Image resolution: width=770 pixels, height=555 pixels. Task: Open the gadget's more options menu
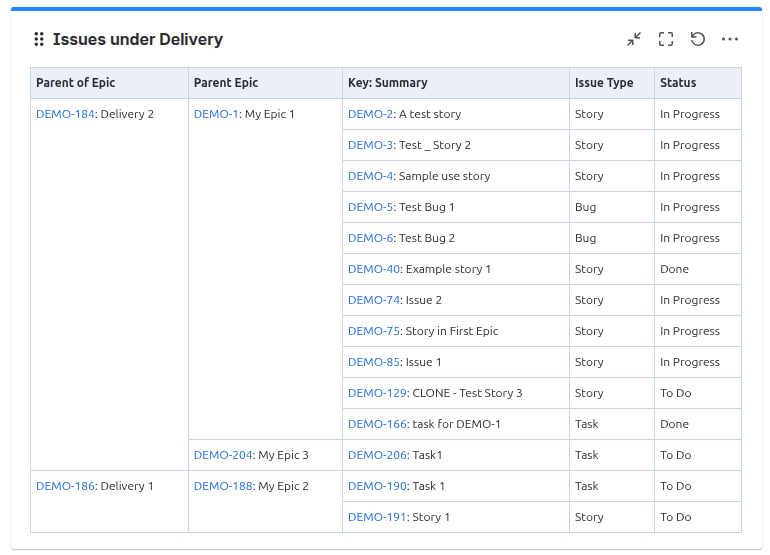coord(730,39)
